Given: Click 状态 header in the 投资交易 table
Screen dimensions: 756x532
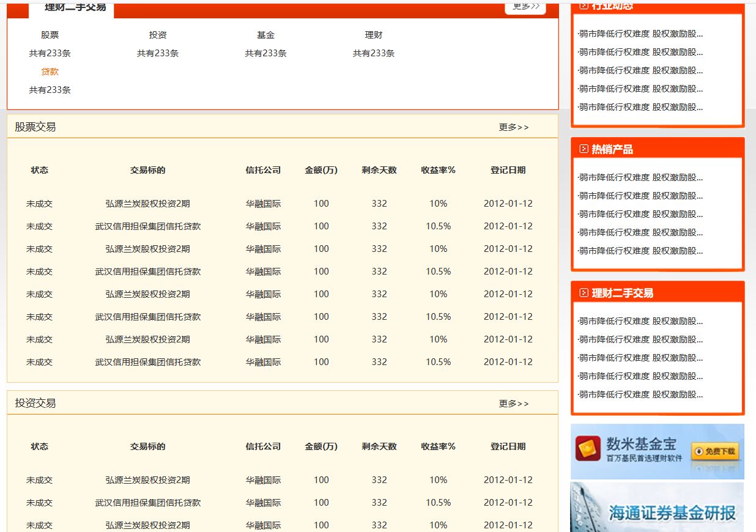Looking at the screenshot, I should click(x=40, y=446).
